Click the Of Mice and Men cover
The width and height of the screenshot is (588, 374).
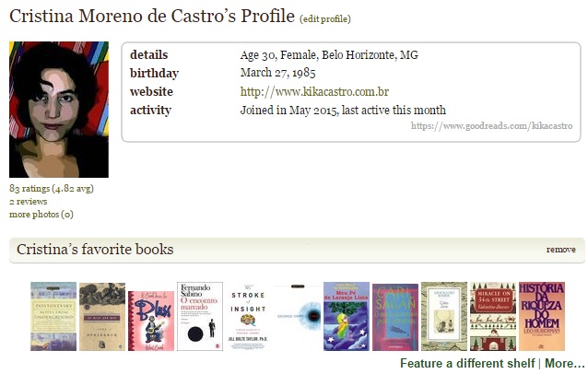102,316
